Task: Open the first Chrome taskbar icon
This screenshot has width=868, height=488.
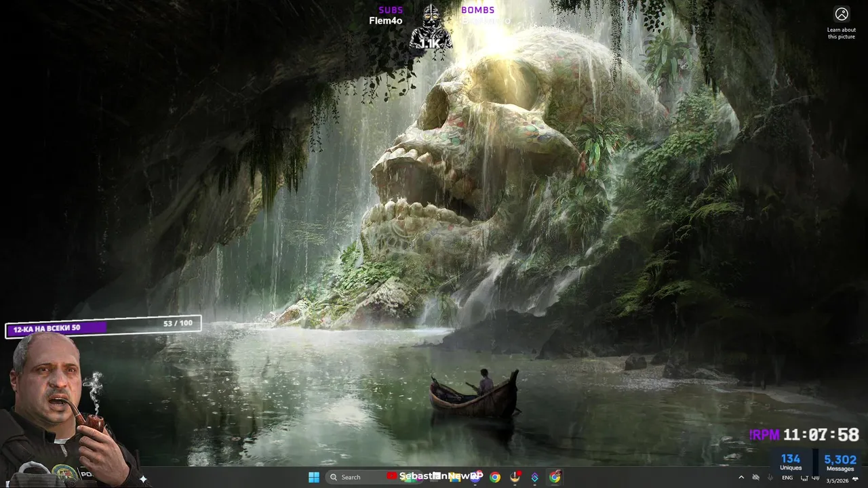Action: [x=495, y=477]
